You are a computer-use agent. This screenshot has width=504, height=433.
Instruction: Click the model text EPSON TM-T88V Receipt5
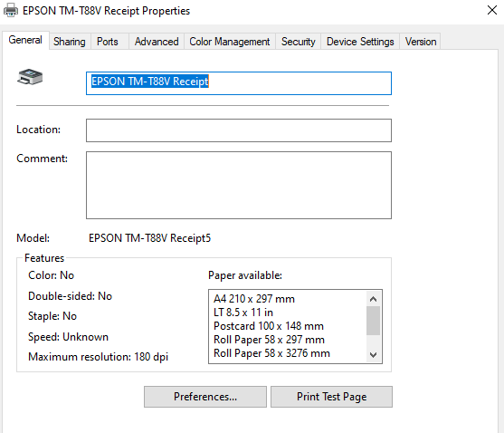coord(150,238)
